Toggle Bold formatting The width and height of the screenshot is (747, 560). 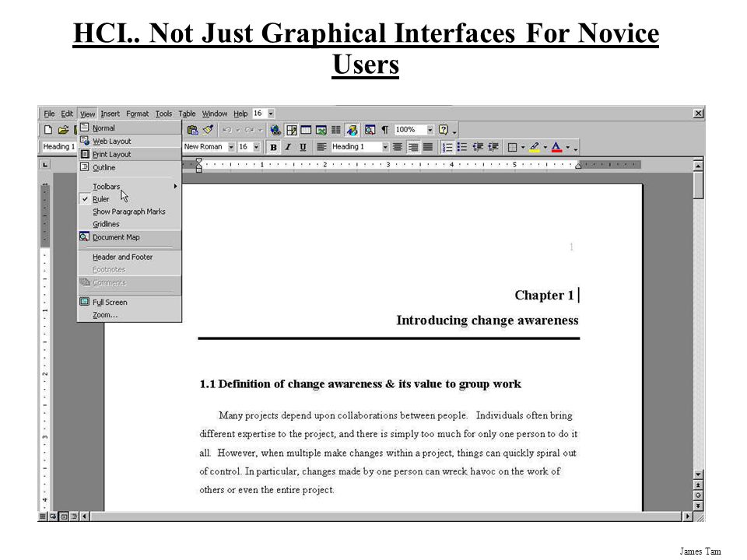[x=273, y=147]
